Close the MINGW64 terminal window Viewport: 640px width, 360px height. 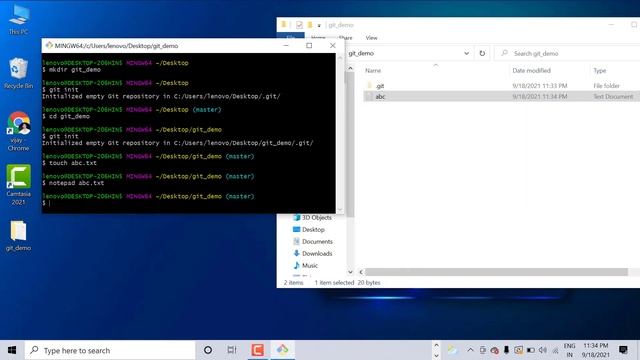[333, 45]
